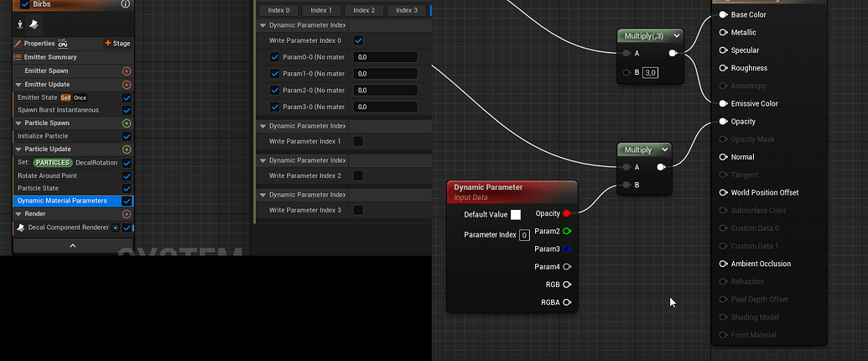The width and height of the screenshot is (868, 361).
Task: Uncheck Write Parameter Index 0
Action: tap(358, 40)
